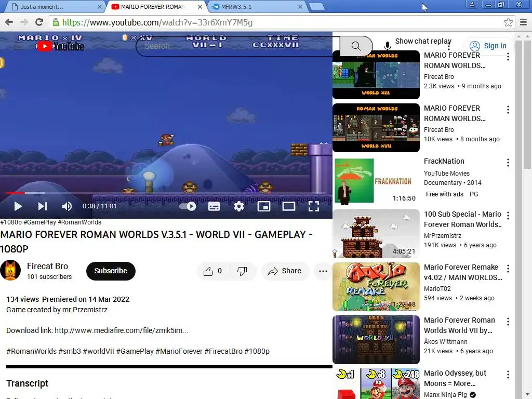Open the Ákos Wittmann channel name
Screen dimensions: 532x399
pyautogui.click(x=445, y=342)
